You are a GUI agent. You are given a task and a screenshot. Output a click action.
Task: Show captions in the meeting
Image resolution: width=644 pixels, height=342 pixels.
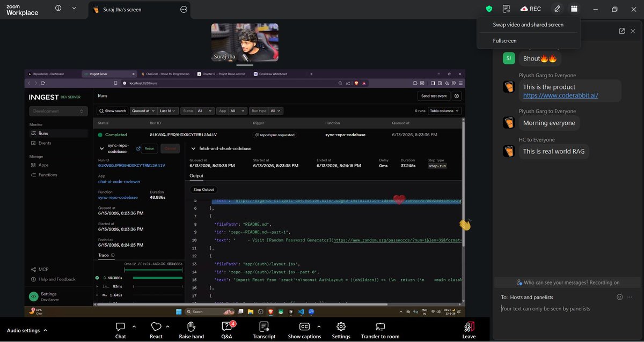pyautogui.click(x=304, y=330)
